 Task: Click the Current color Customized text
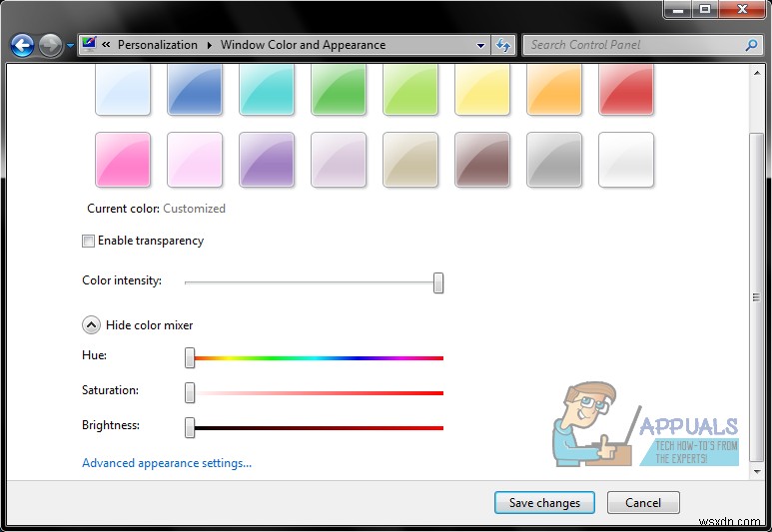click(156, 209)
